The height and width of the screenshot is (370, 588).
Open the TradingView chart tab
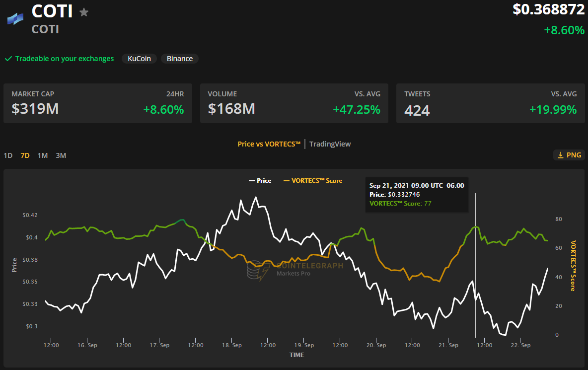click(x=330, y=144)
